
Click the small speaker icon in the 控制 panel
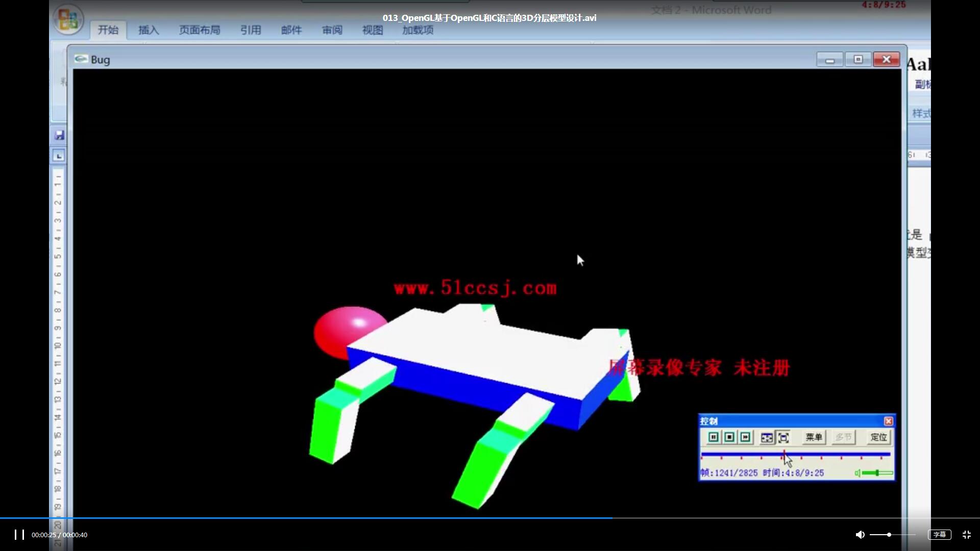coord(857,473)
